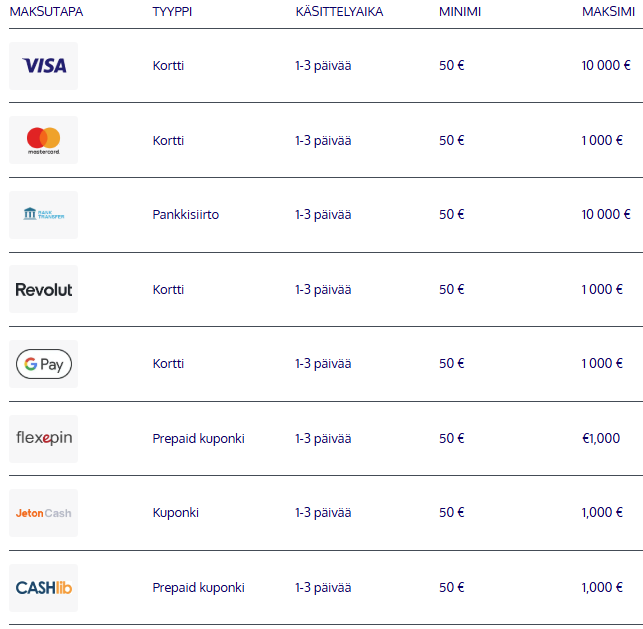The image size is (643, 629).
Task: Click the JetonCash logo
Action: tap(43, 513)
